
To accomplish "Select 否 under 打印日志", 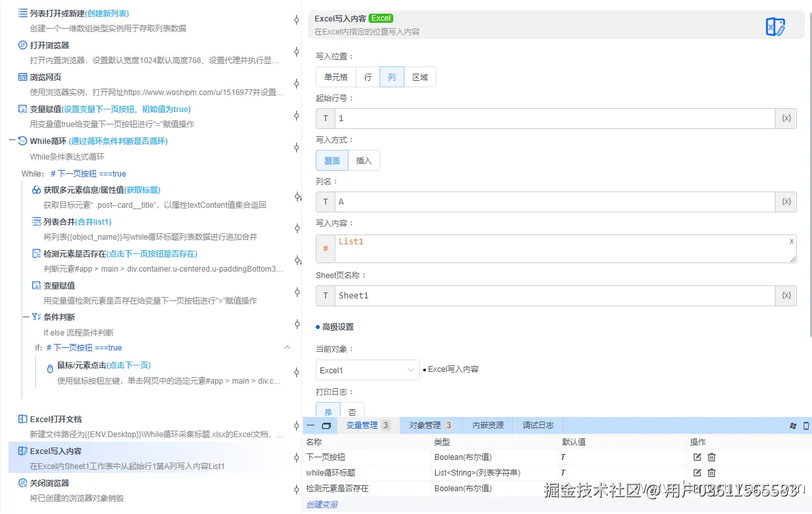I will (x=352, y=412).
